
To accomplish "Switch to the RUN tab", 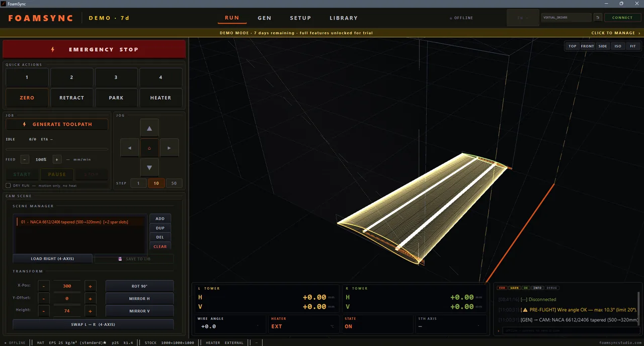I will [232, 18].
